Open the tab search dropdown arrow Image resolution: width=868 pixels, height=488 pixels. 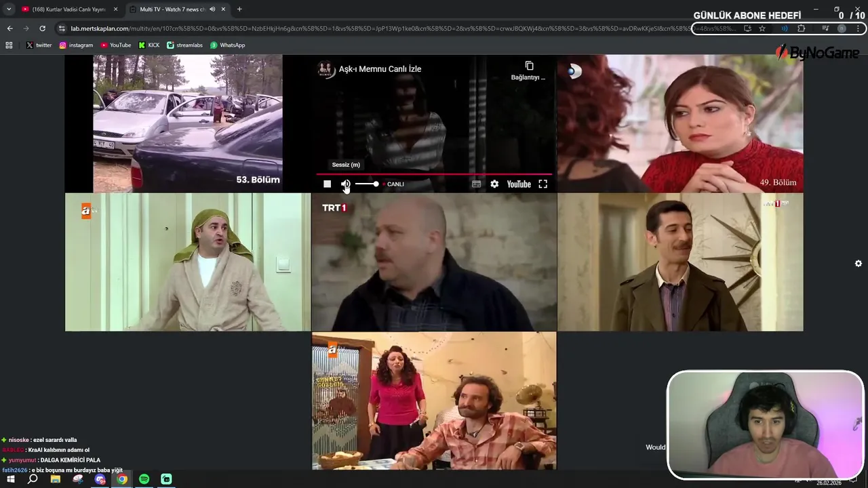pyautogui.click(x=9, y=9)
